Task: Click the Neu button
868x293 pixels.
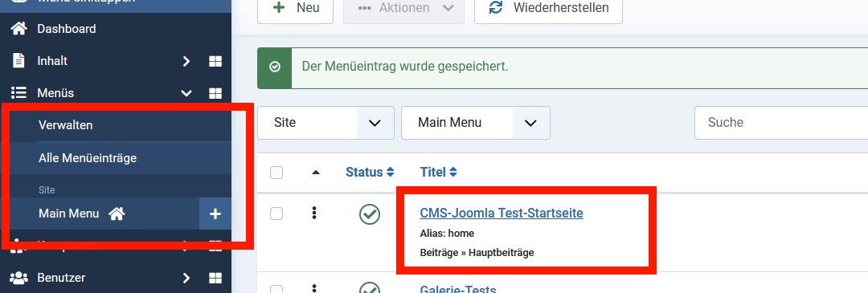Action: 295,8
